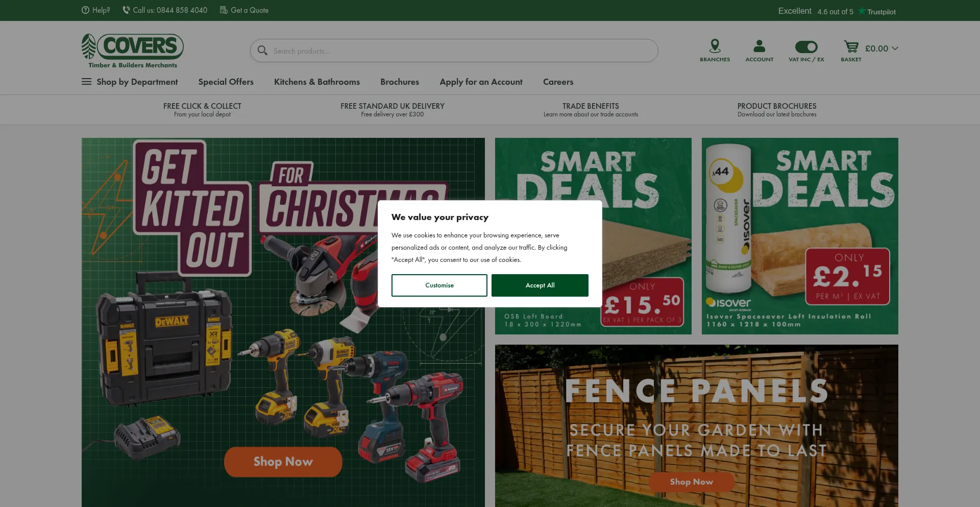Open Isover Loft Insulation smart deal

[x=800, y=236]
